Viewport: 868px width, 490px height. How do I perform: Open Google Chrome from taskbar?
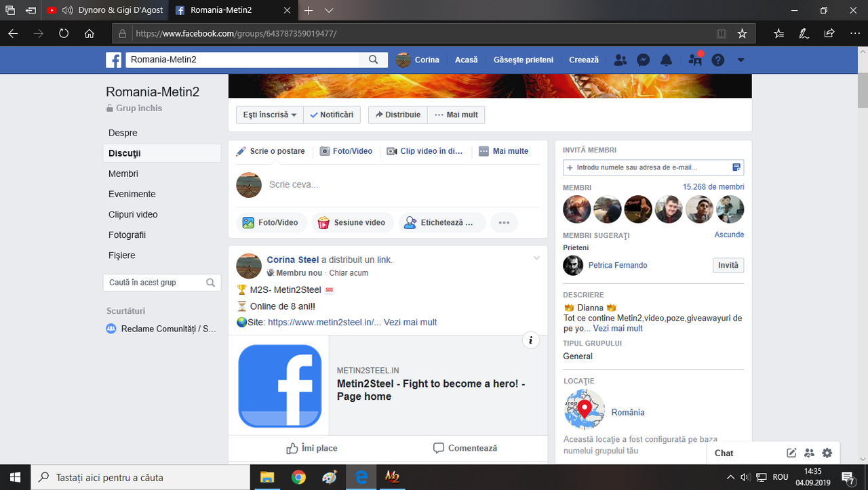click(x=298, y=477)
